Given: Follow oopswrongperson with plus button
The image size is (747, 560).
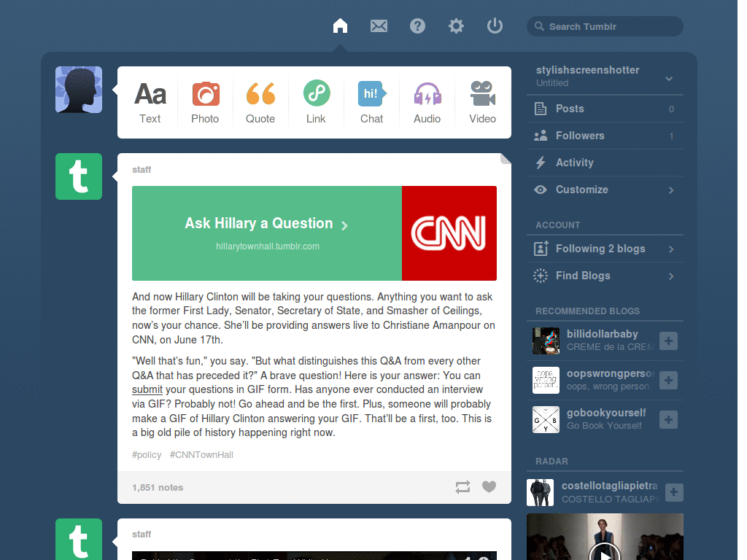Looking at the screenshot, I should point(668,380).
